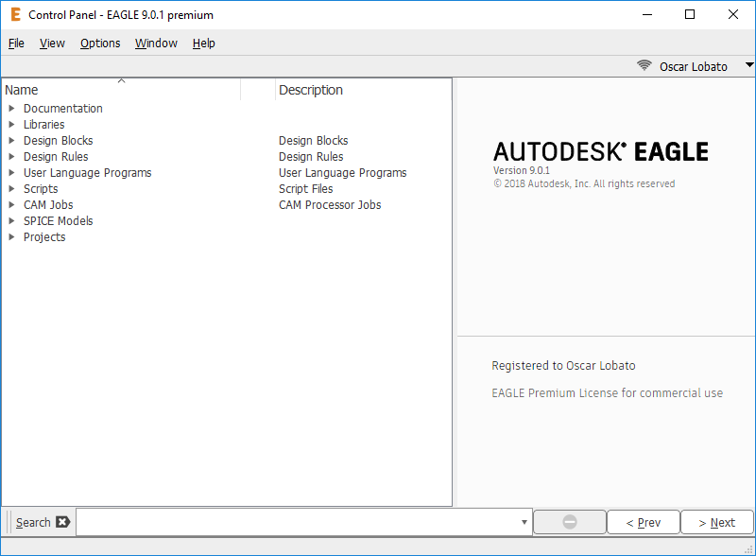Select the SPICE Models tree item
The height and width of the screenshot is (556, 756).
59,221
